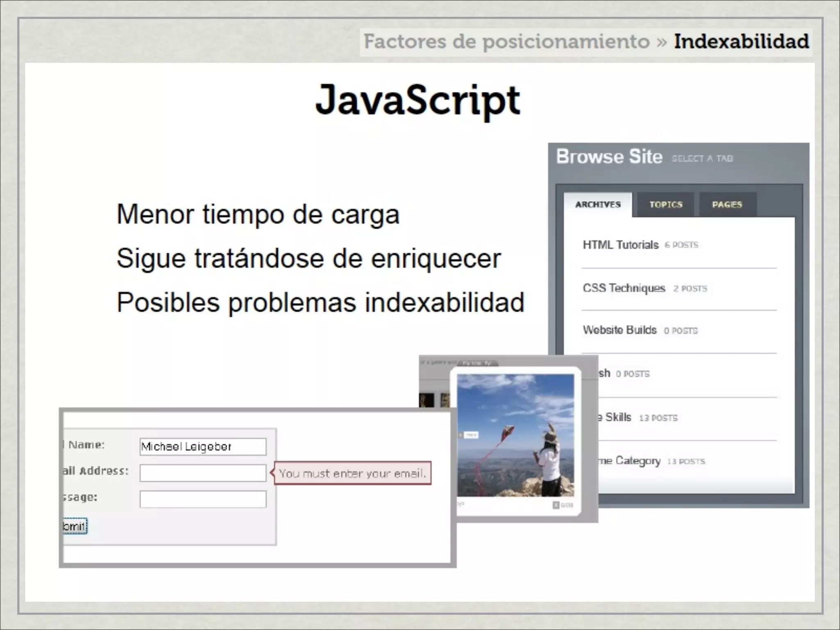Click the Skills 13 posts link
The width and height of the screenshot is (840, 630).
click(618, 417)
